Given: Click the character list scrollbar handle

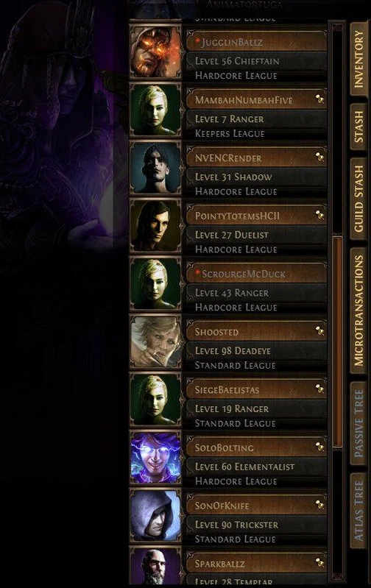Looking at the screenshot, I should click(338, 341).
